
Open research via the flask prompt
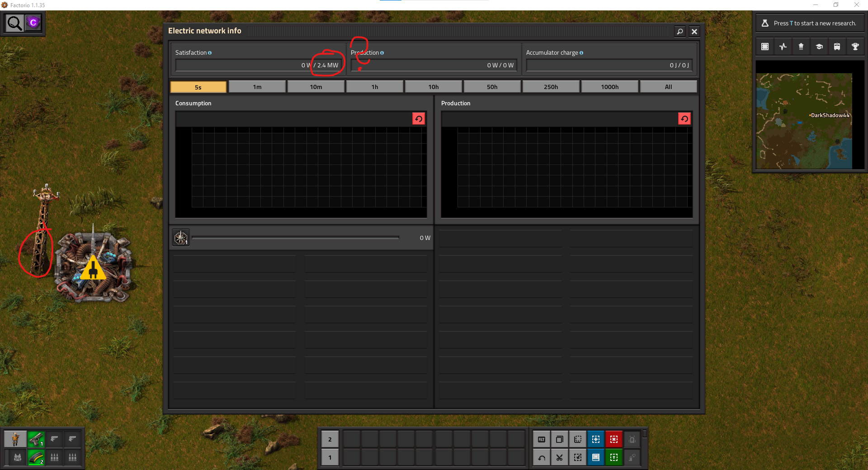(810, 23)
